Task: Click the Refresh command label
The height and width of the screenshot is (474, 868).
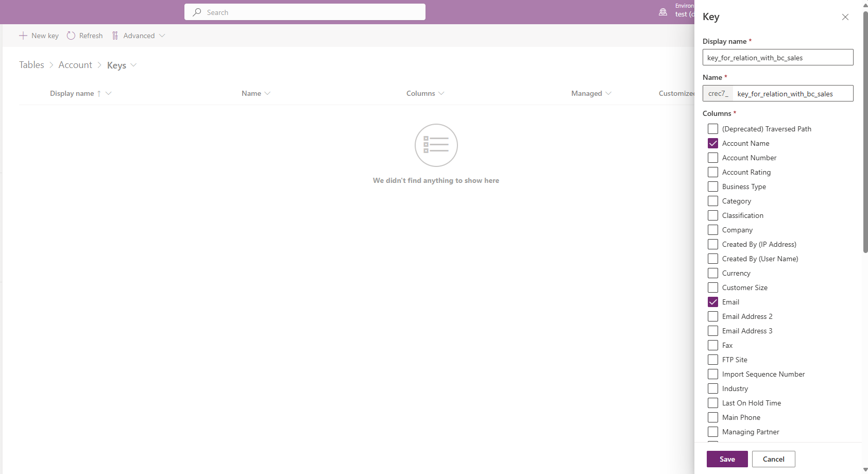Action: click(91, 36)
